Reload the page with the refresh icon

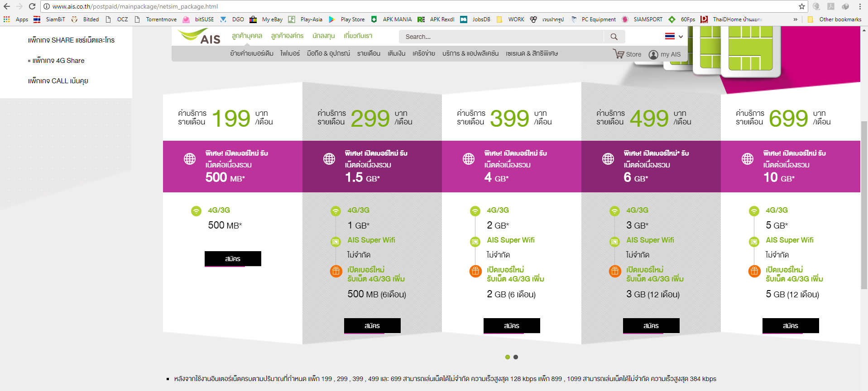pyautogui.click(x=32, y=6)
